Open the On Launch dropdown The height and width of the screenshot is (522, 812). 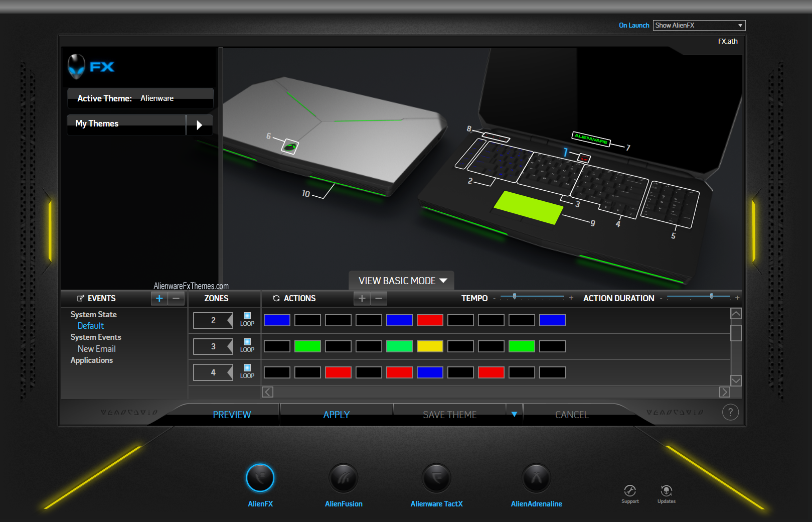point(699,25)
